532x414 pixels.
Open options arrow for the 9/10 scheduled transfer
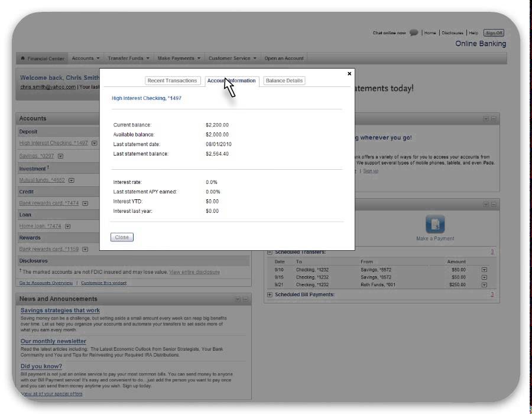(484, 270)
